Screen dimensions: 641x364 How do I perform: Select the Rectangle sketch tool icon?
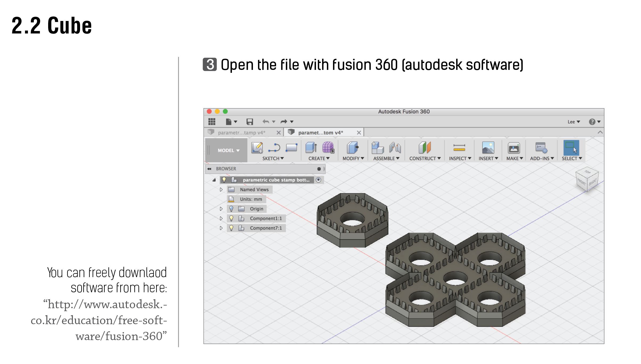[292, 147]
